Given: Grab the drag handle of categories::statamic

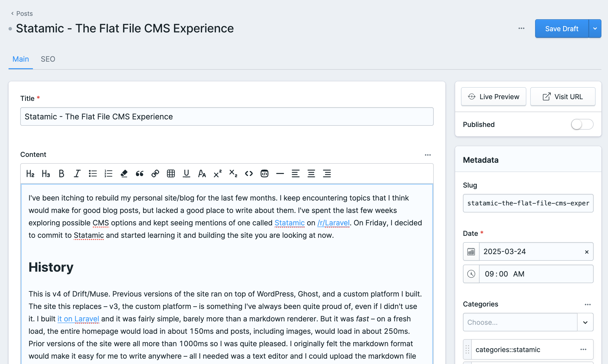Looking at the screenshot, I should tap(467, 350).
